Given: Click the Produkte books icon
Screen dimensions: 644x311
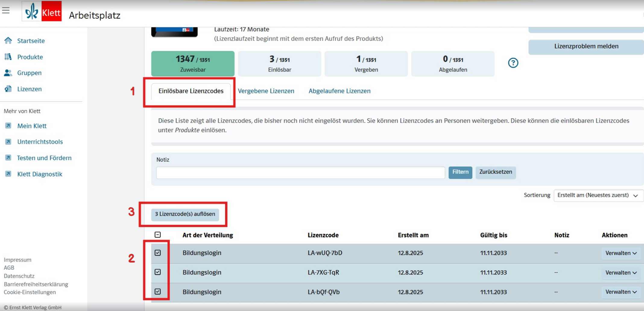Looking at the screenshot, I should coord(8,57).
